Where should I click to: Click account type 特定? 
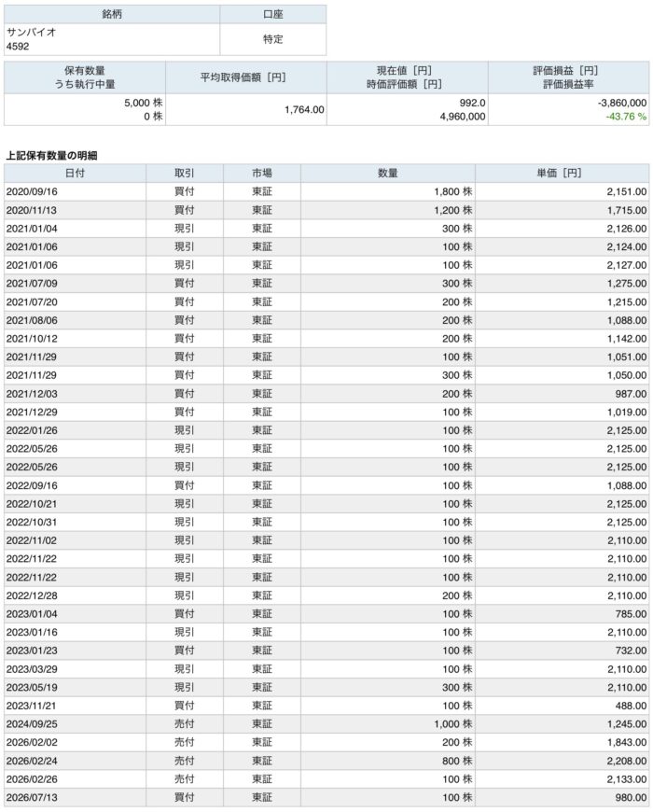272,39
